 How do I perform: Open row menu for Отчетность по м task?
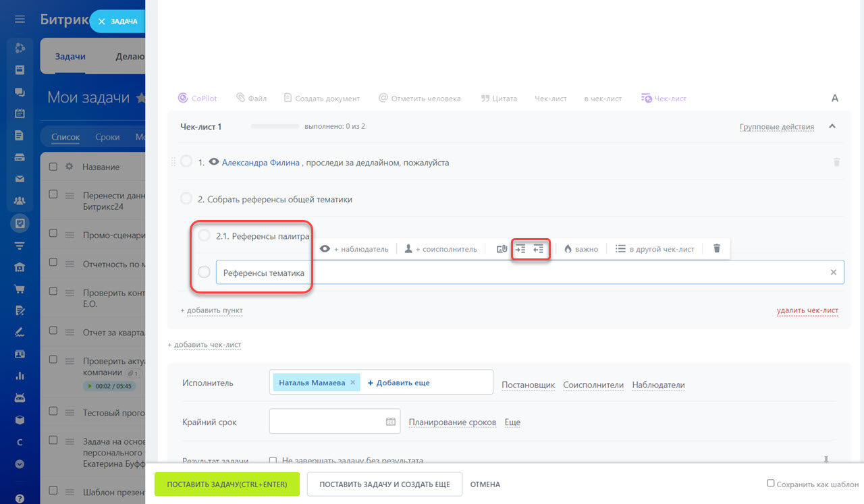click(x=70, y=264)
